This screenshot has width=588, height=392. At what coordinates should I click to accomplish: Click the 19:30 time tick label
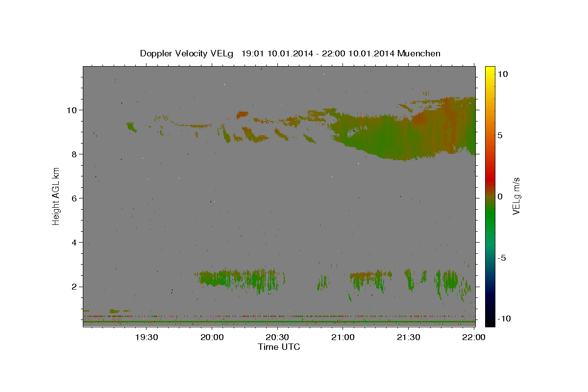pos(147,337)
